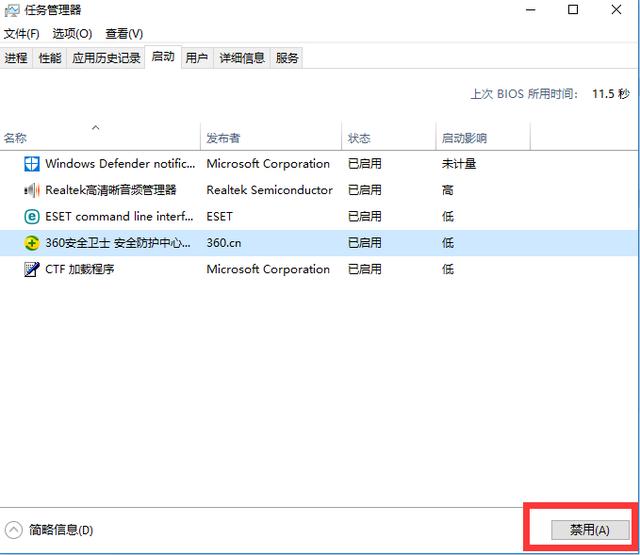Click the ESET startup entry icon

click(x=32, y=217)
